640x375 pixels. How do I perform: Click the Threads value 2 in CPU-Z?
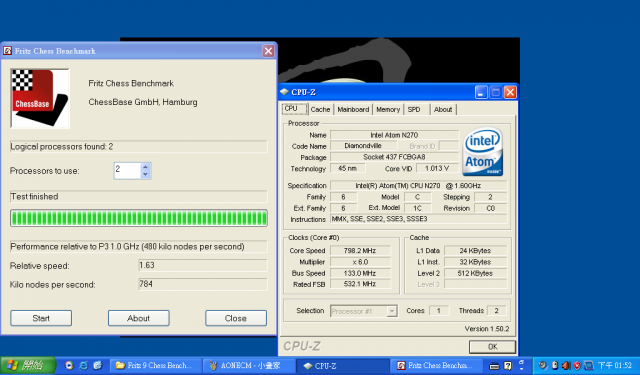(496, 311)
